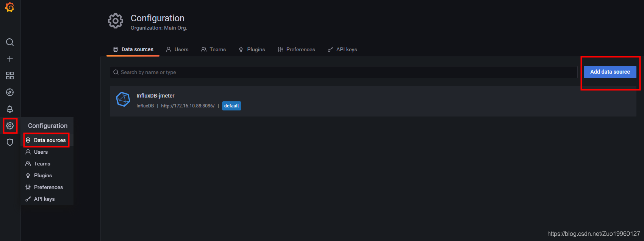
Task: Click the Grafana logo icon
Action: [10, 7]
